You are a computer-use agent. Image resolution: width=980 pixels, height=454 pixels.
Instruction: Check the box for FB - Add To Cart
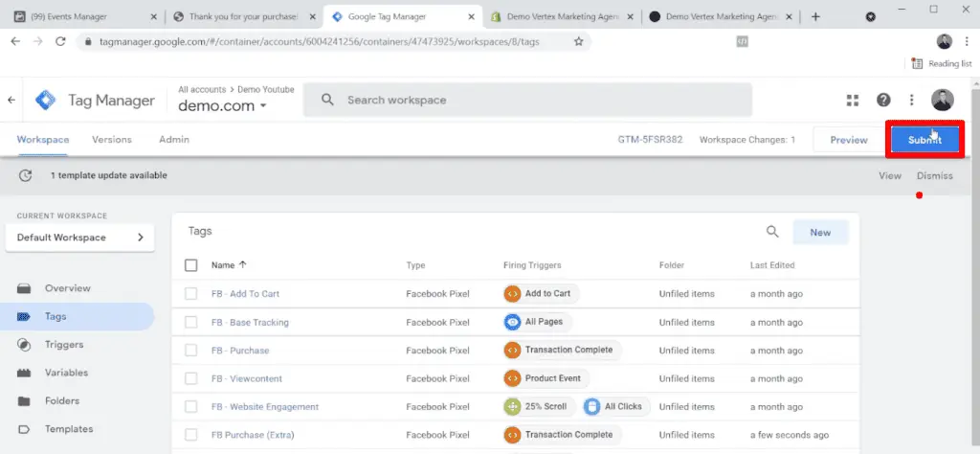coord(190,294)
